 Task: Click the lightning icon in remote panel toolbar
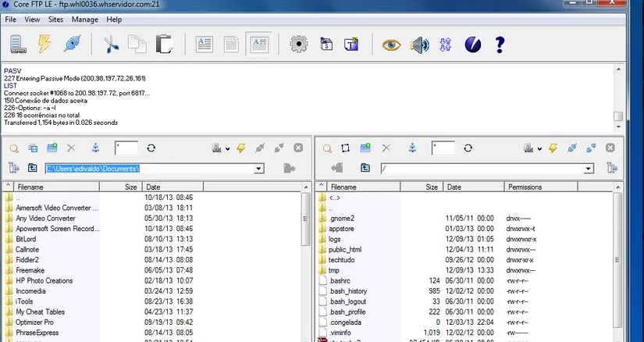pyautogui.click(x=553, y=148)
